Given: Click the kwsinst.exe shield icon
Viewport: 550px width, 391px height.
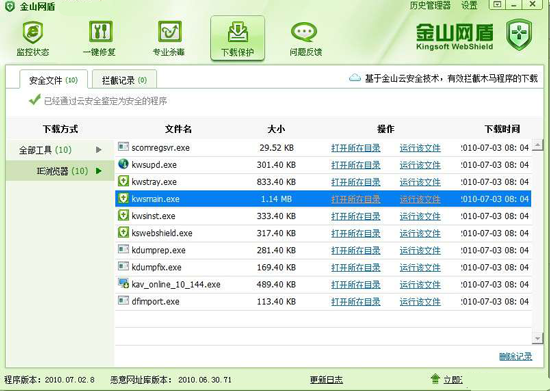Looking at the screenshot, I should [123, 215].
